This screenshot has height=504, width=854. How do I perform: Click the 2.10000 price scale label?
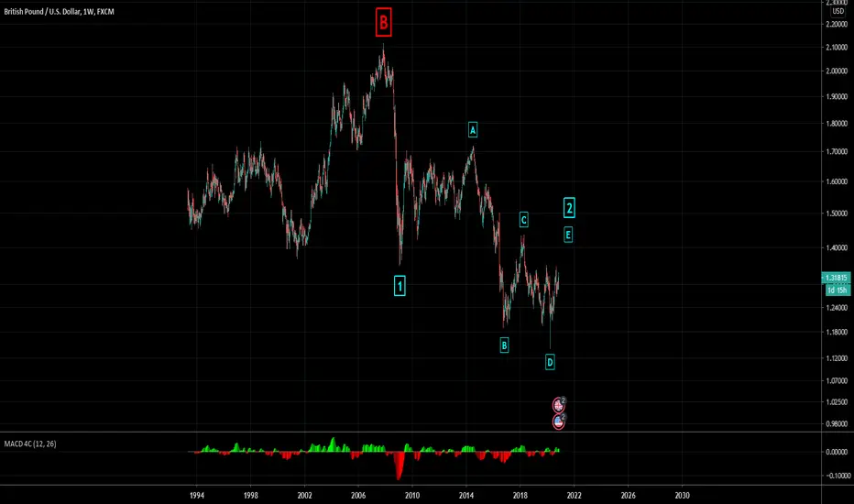click(837, 48)
